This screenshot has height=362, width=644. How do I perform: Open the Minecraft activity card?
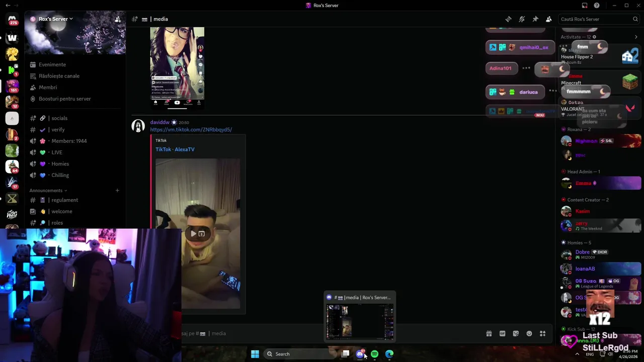click(x=600, y=81)
